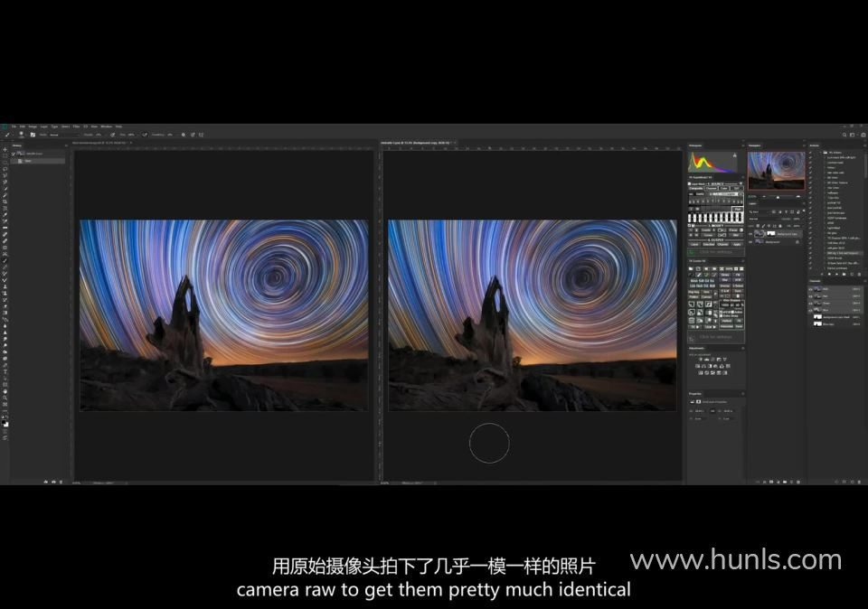Toggle Red channel visibility

[810, 296]
